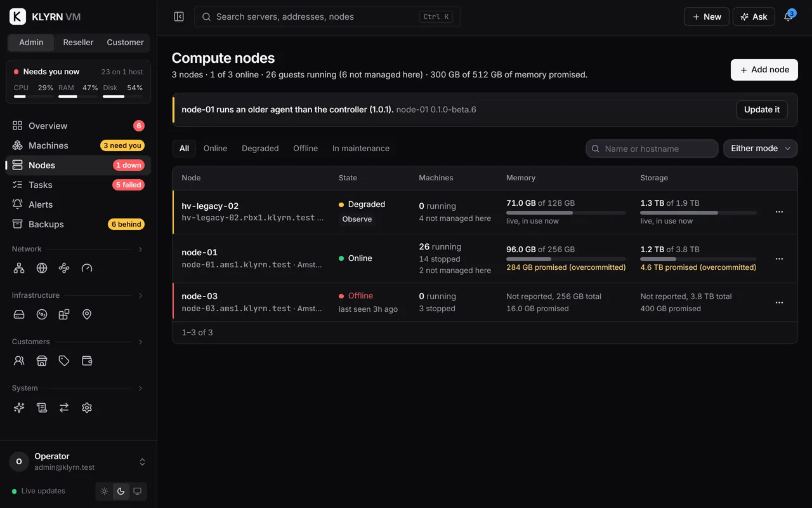The width and height of the screenshot is (812, 508).
Task: Click the node-01 storage usage bar
Action: (698, 259)
